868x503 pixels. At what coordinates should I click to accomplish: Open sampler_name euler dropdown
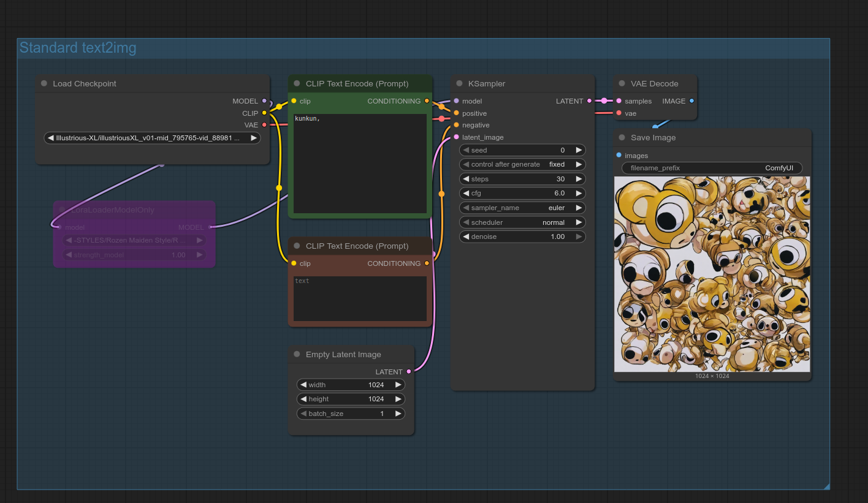coord(522,208)
